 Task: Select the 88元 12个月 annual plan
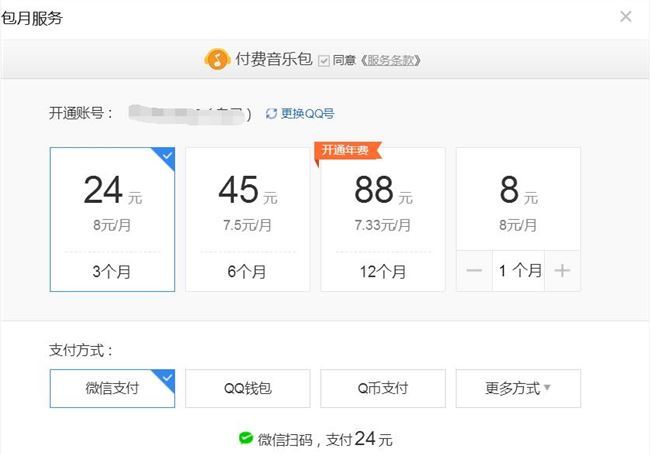coord(383,219)
